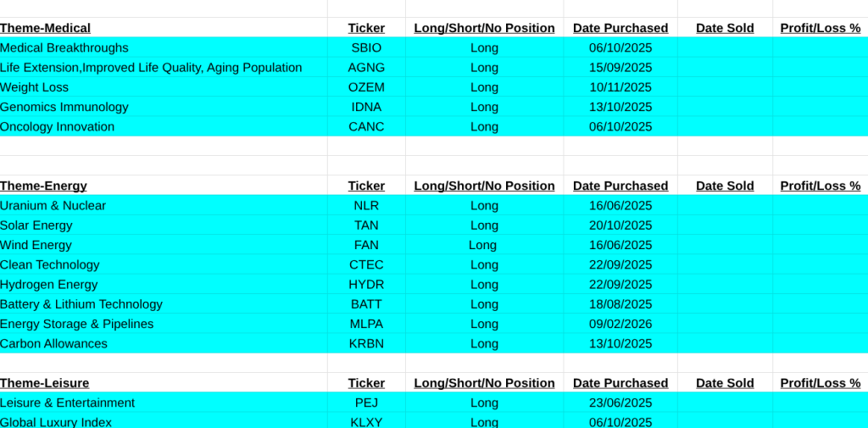Click the Battery & Lithium Technology cell
This screenshot has width=868, height=428.
[x=81, y=304]
